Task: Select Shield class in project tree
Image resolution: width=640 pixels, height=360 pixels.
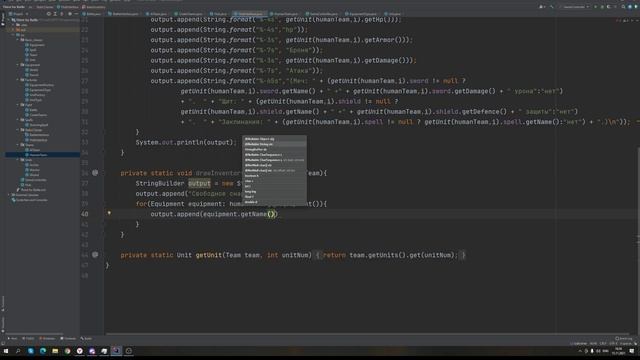Action: (31, 70)
